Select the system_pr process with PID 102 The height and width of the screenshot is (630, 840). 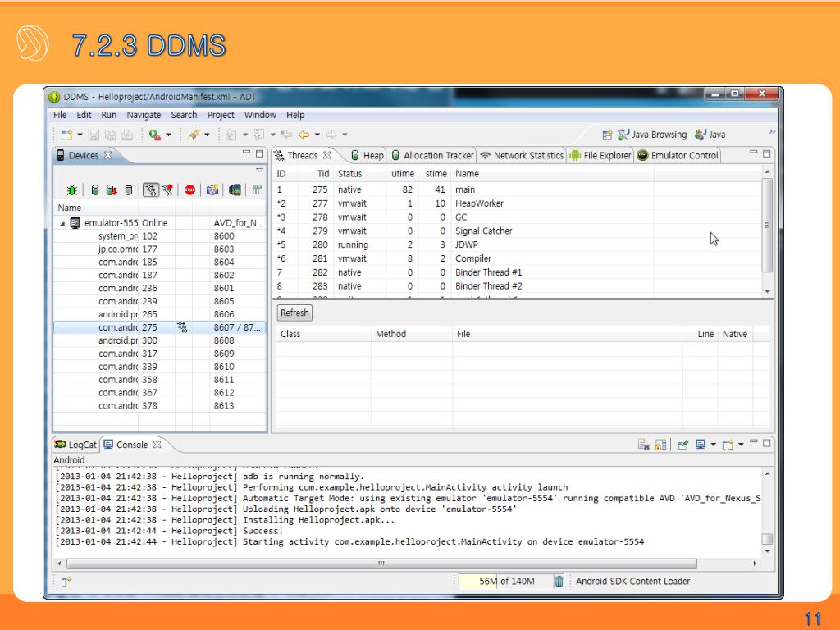[160, 236]
